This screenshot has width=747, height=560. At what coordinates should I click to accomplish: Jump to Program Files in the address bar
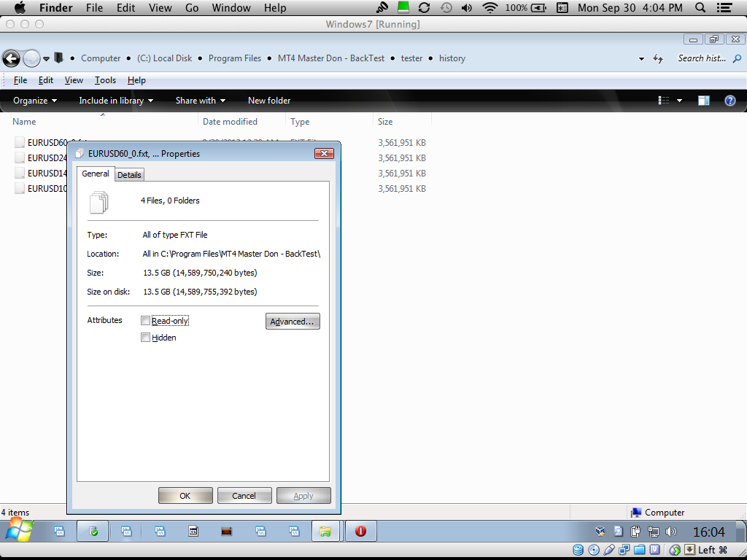[235, 58]
